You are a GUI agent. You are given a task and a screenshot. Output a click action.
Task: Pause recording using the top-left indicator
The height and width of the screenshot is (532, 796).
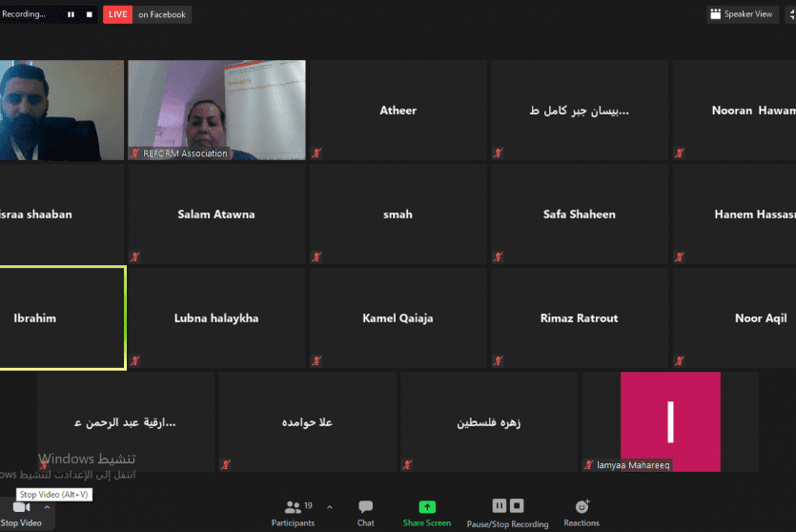[x=71, y=14]
